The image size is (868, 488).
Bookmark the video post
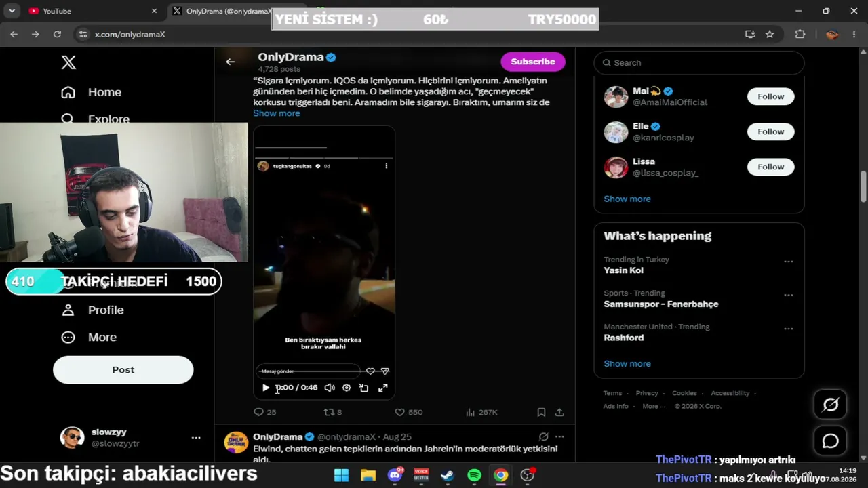541,412
